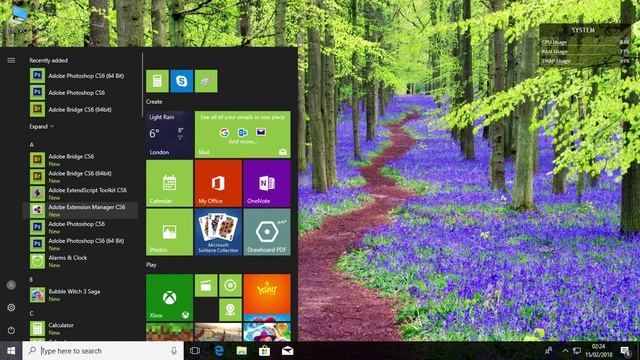Click the SYSTEM widget title on desktop

pyautogui.click(x=583, y=30)
